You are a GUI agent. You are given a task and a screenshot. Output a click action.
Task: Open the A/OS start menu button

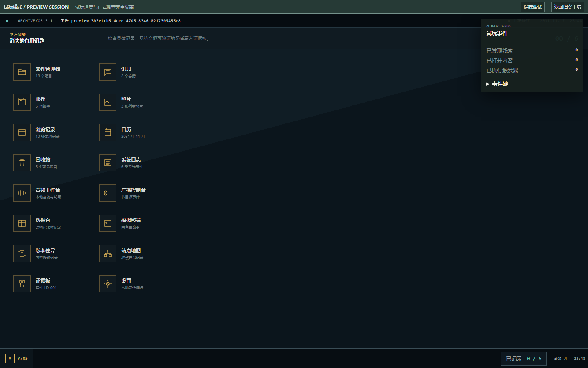pos(17,359)
